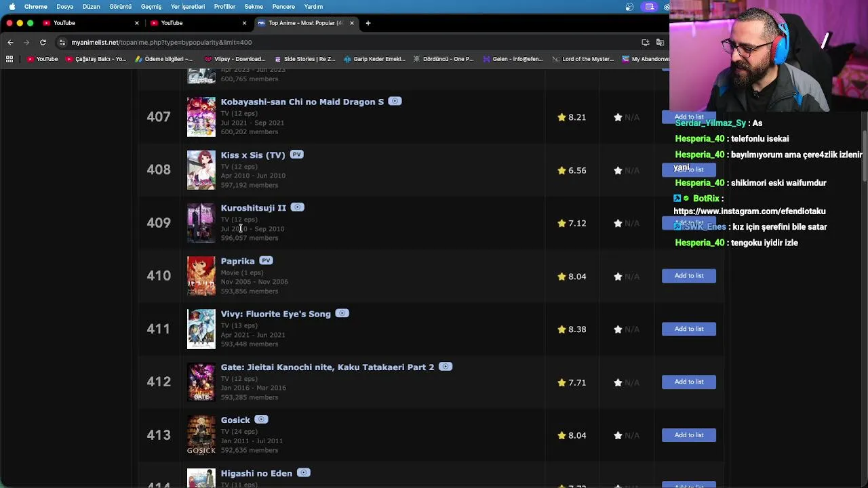Switch to the first YouTube tab

point(88,23)
